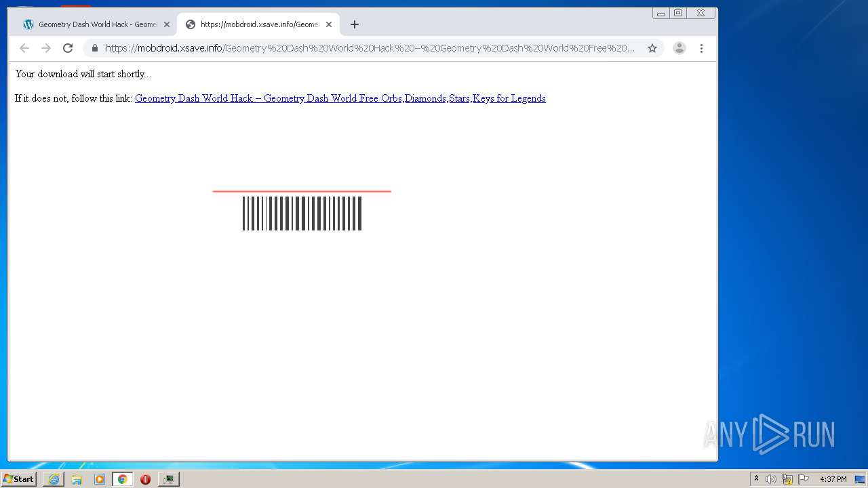Click the network tray icon

[x=787, y=479]
